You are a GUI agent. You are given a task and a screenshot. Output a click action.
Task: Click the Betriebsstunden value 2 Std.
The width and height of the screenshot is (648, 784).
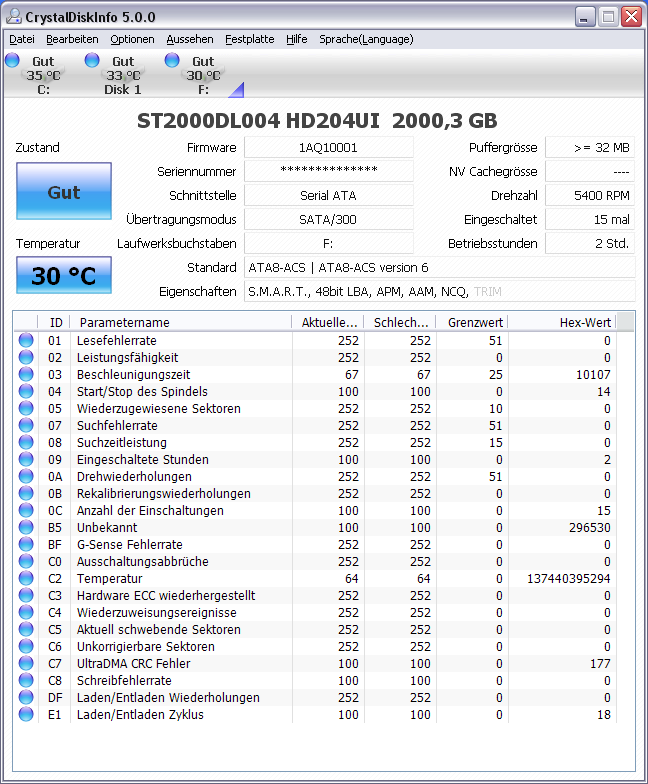click(x=590, y=244)
